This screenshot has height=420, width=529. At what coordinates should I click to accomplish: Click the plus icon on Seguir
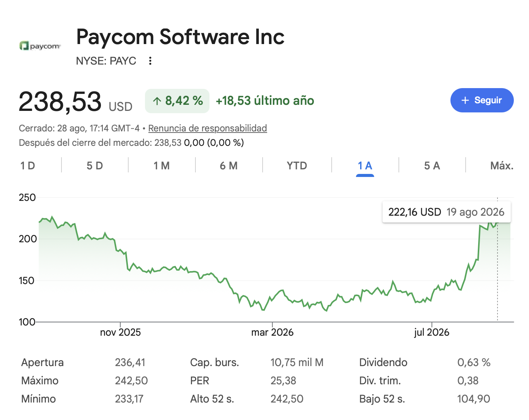point(465,100)
